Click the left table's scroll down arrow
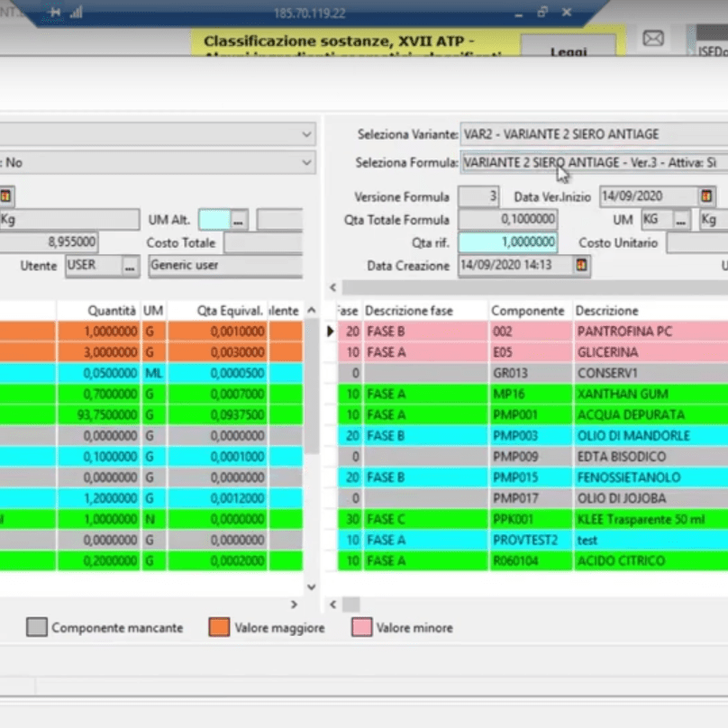Image resolution: width=728 pixels, height=728 pixels. click(312, 587)
